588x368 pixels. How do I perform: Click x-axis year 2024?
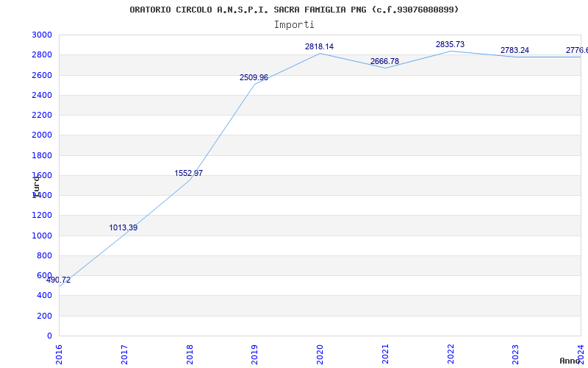point(581,355)
